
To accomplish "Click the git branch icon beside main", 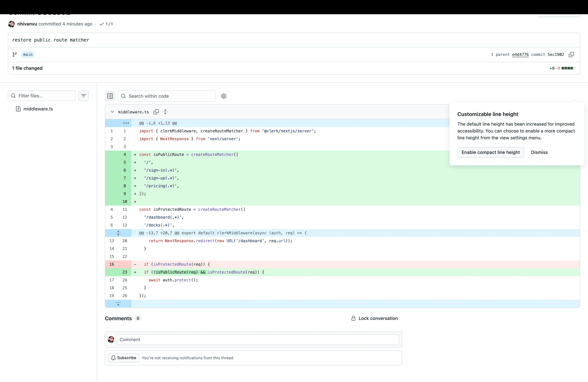I will (x=15, y=55).
